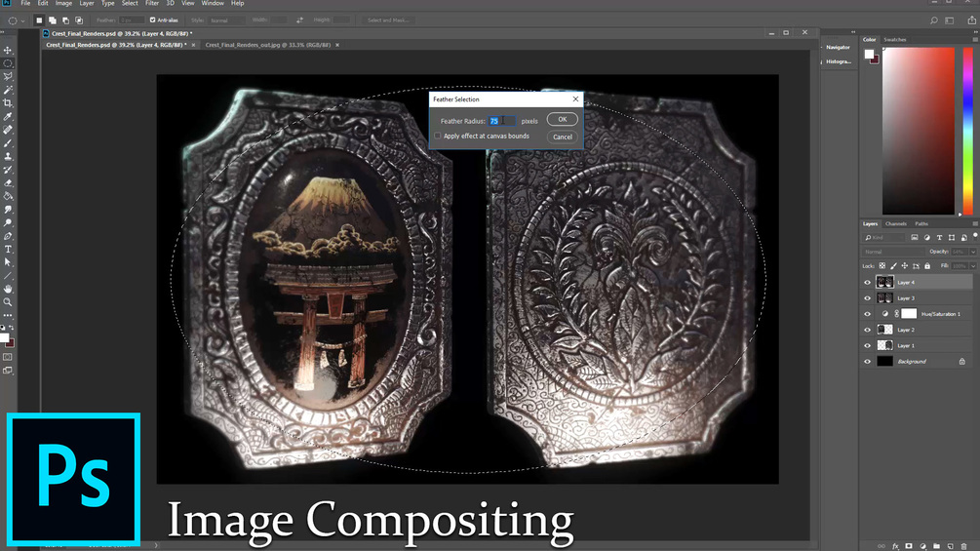980x551 pixels.
Task: Open the Color panel flyout menu
Action: (x=975, y=39)
